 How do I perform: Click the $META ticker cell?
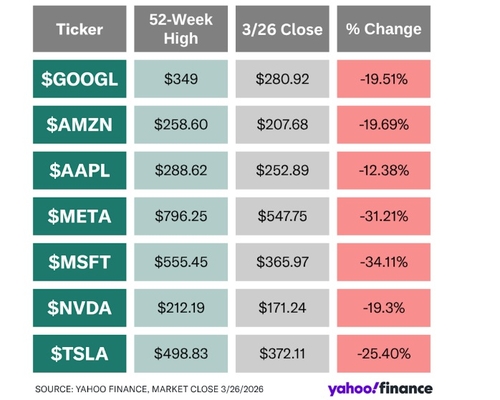80,216
